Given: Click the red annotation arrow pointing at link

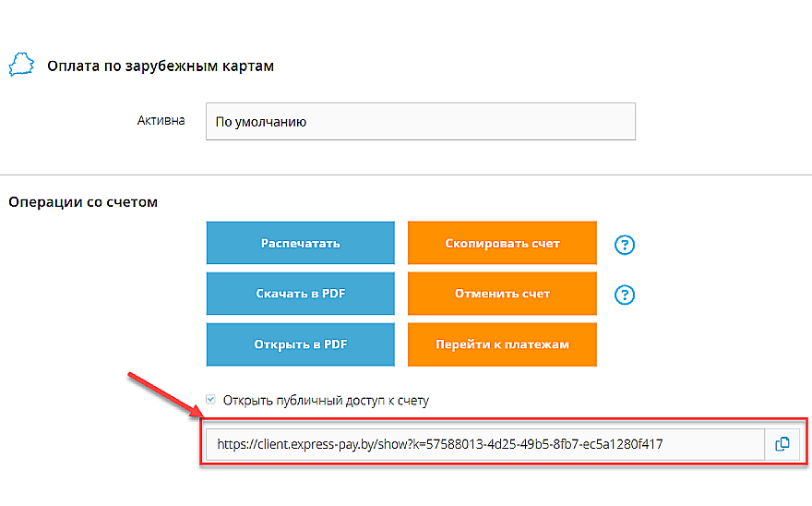Looking at the screenshot, I should pos(166,394).
